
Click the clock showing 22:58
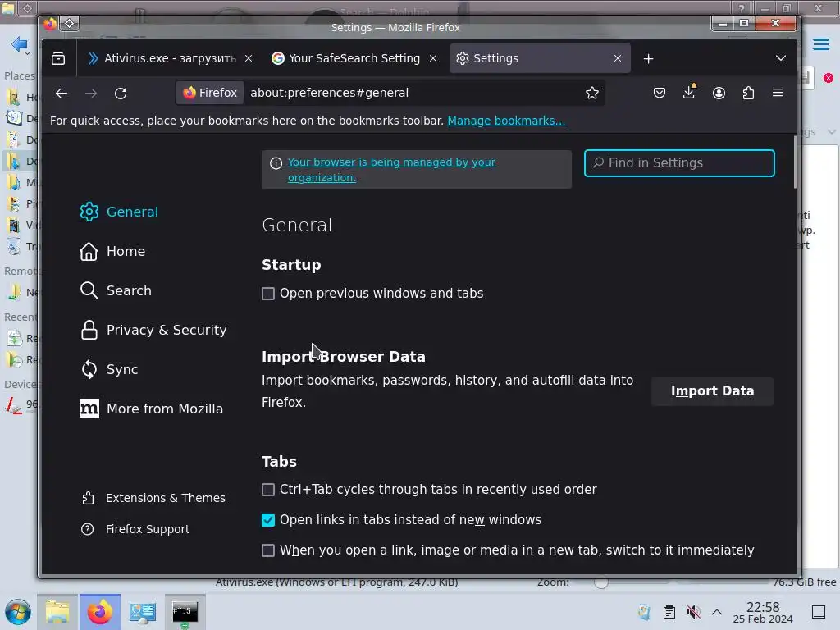pos(763,607)
